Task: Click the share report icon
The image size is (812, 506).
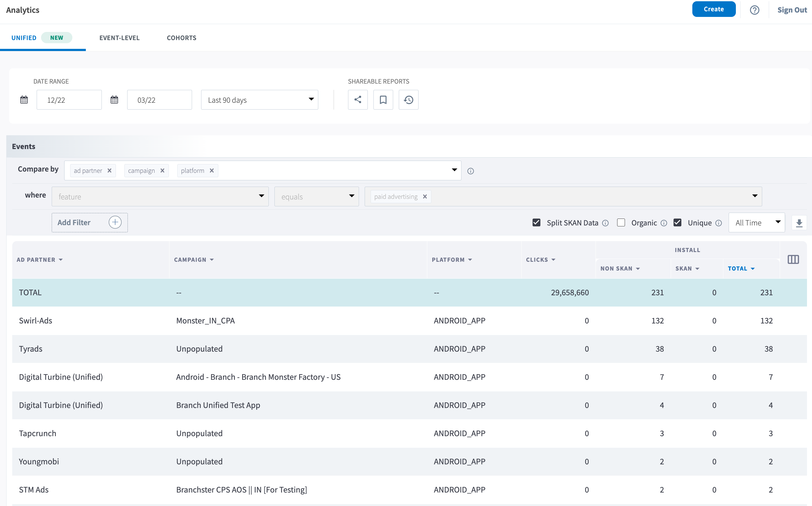Action: coord(358,100)
